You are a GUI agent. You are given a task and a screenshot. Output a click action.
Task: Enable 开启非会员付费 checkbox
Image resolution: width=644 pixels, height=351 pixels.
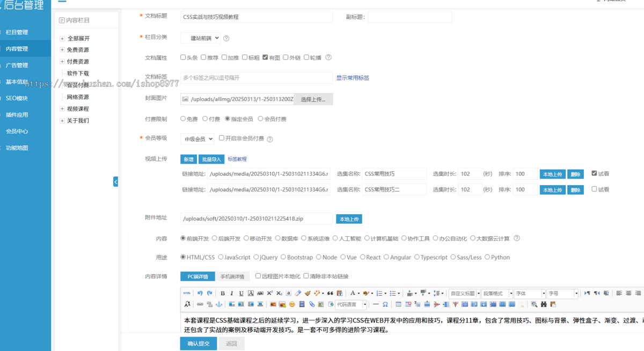tap(221, 138)
